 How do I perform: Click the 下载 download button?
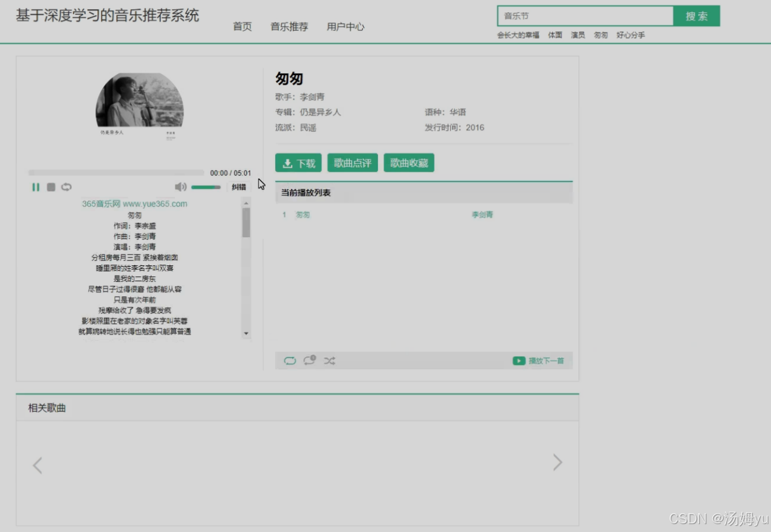pos(299,163)
